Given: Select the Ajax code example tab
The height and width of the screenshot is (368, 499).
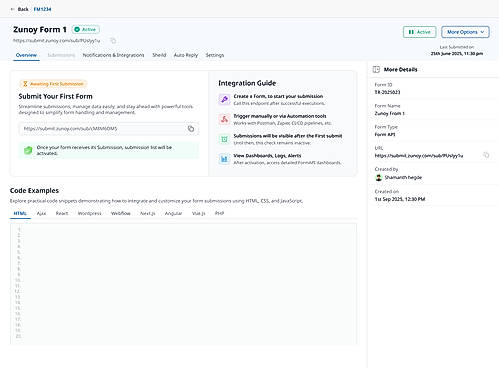Looking at the screenshot, I should pos(41,213).
